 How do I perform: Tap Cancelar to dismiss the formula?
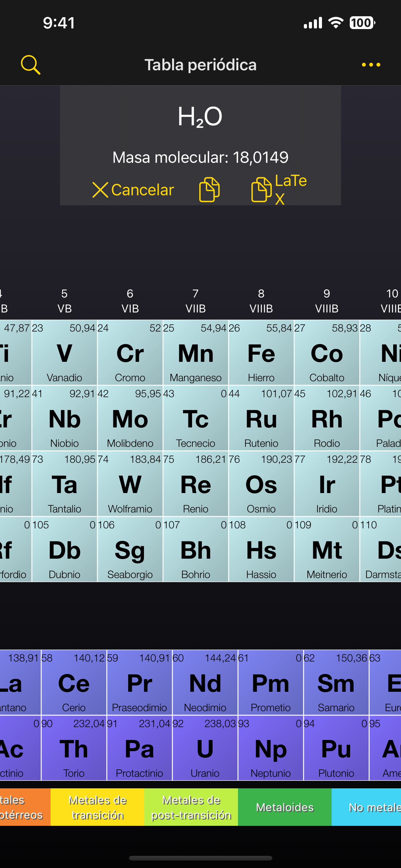(133, 190)
